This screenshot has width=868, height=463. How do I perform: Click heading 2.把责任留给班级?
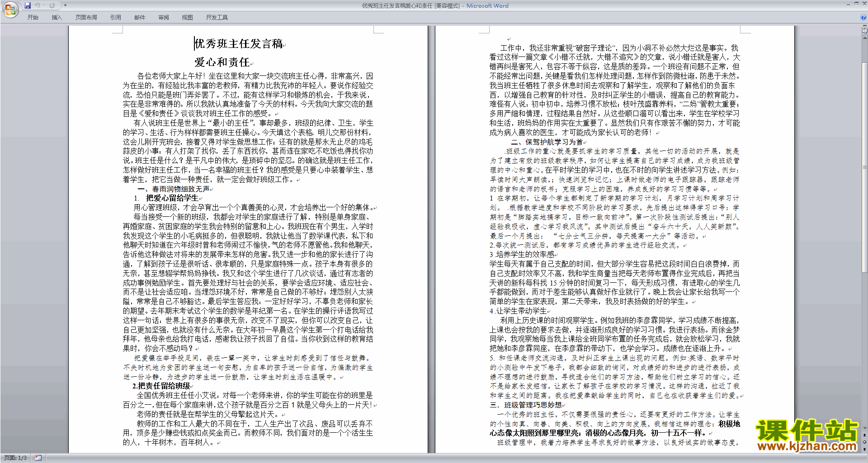161,386
